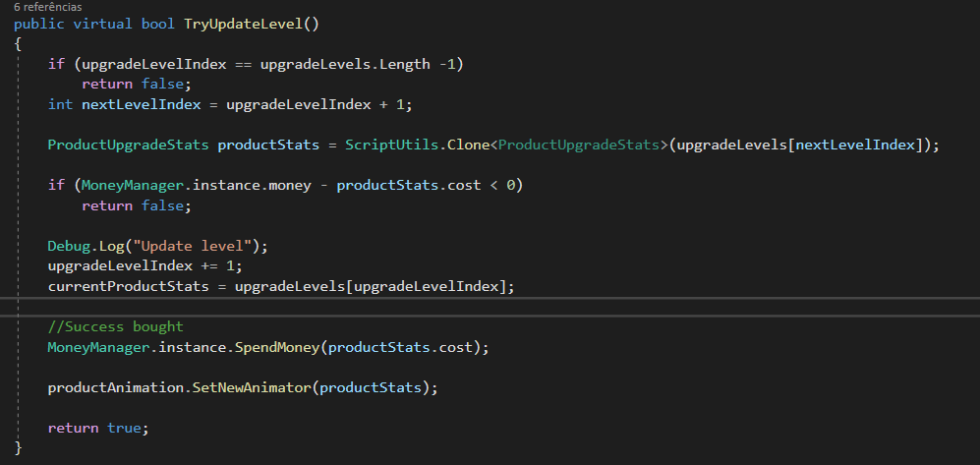Click the SpendMoney method call
980x465 pixels.
point(277,347)
